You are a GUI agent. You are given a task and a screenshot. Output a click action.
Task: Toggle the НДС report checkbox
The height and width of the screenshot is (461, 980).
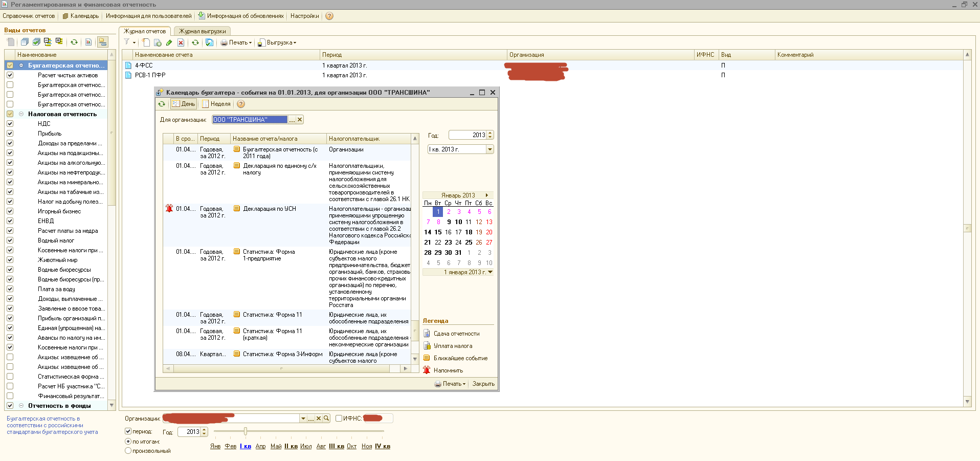(10, 124)
